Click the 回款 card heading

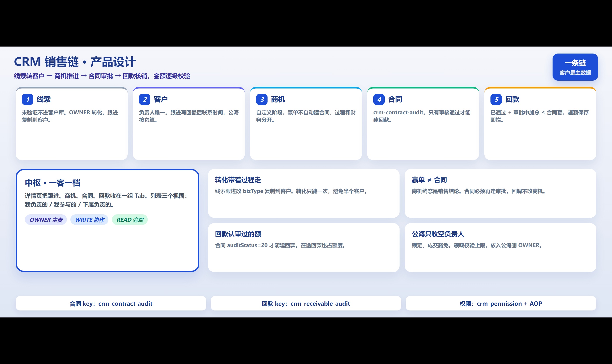tap(512, 99)
